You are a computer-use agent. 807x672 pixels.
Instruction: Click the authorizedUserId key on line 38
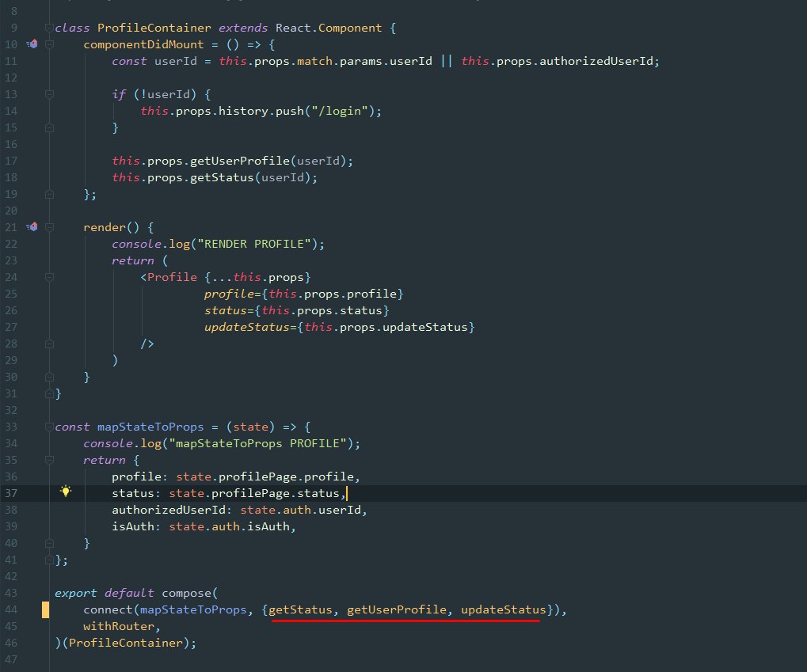click(x=169, y=510)
